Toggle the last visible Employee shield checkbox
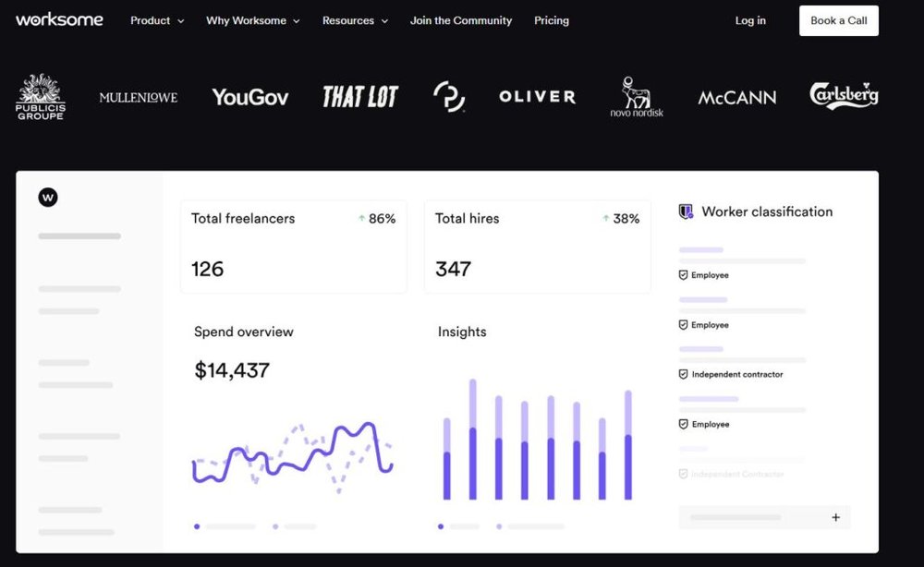This screenshot has width=924, height=567. coord(684,425)
